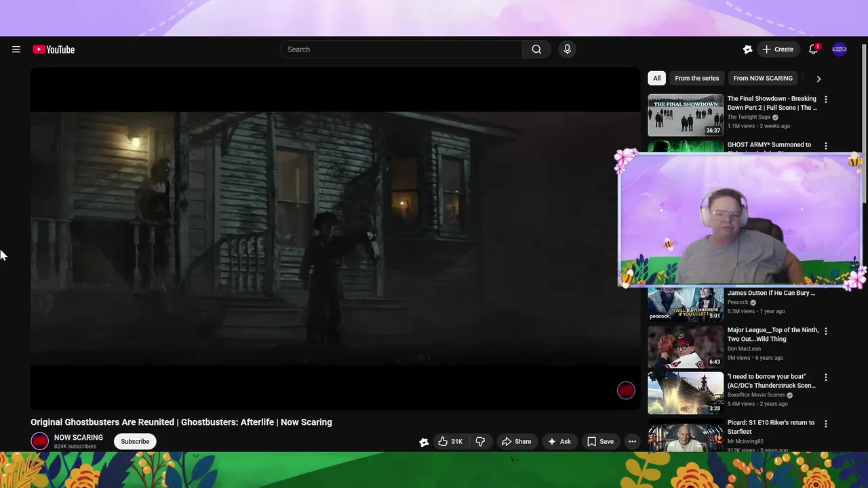868x488 pixels.
Task: Open Major League Top of the Ninth thumbnail
Action: pos(686,347)
